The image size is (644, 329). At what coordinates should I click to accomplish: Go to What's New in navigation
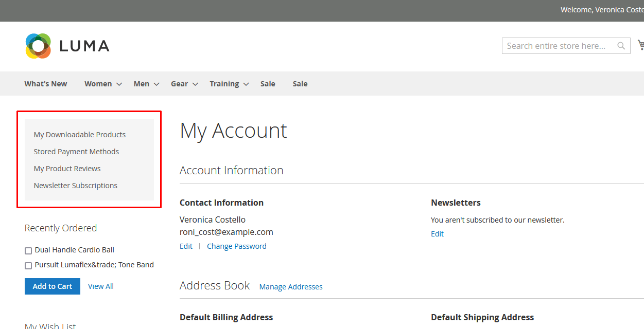pyautogui.click(x=46, y=84)
